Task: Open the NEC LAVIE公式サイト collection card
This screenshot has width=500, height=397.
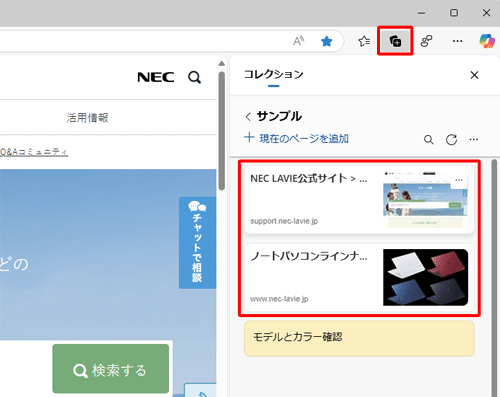Action: (359, 200)
